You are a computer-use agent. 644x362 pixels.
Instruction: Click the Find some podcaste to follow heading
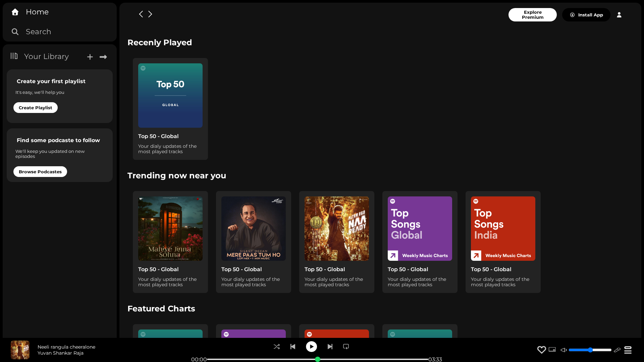click(58, 140)
